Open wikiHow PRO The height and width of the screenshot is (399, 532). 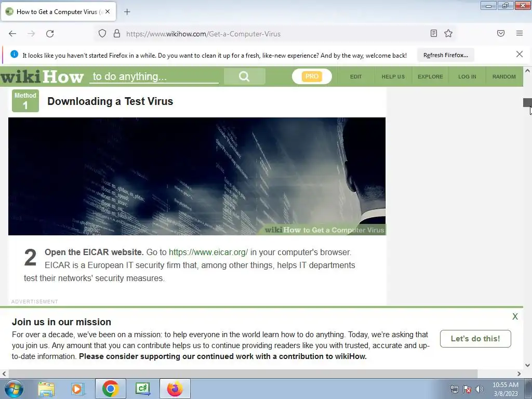click(x=312, y=76)
